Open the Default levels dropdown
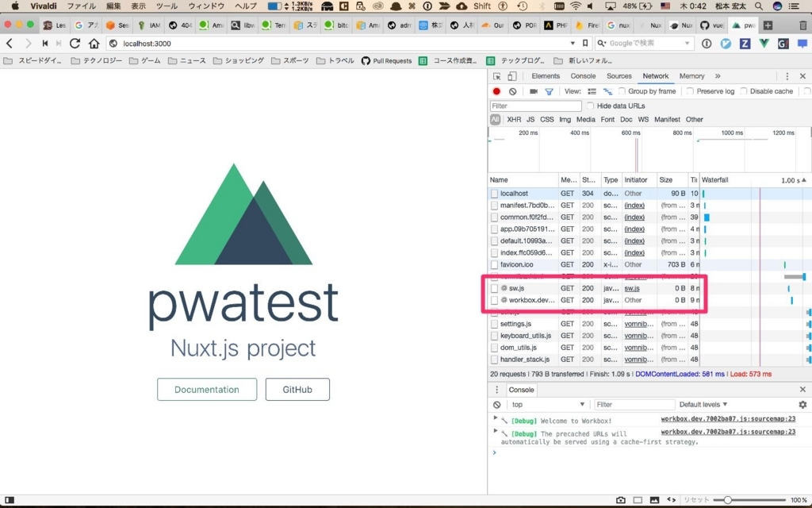Screen dimensions: 812x508 703,404
